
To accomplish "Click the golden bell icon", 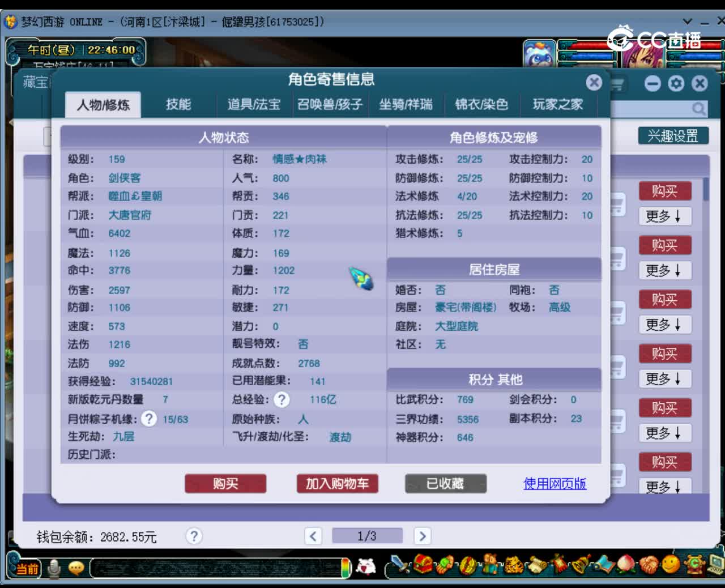I will (x=581, y=564).
